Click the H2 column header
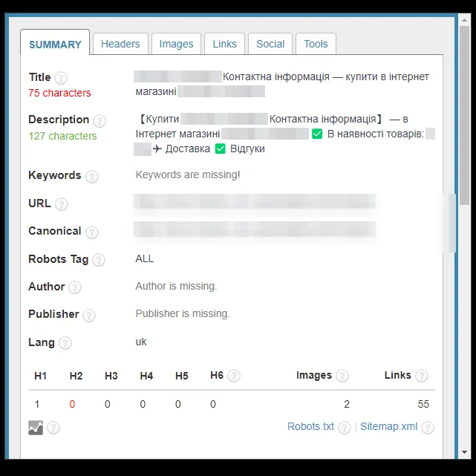Image resolution: width=476 pixels, height=476 pixels. (76, 376)
